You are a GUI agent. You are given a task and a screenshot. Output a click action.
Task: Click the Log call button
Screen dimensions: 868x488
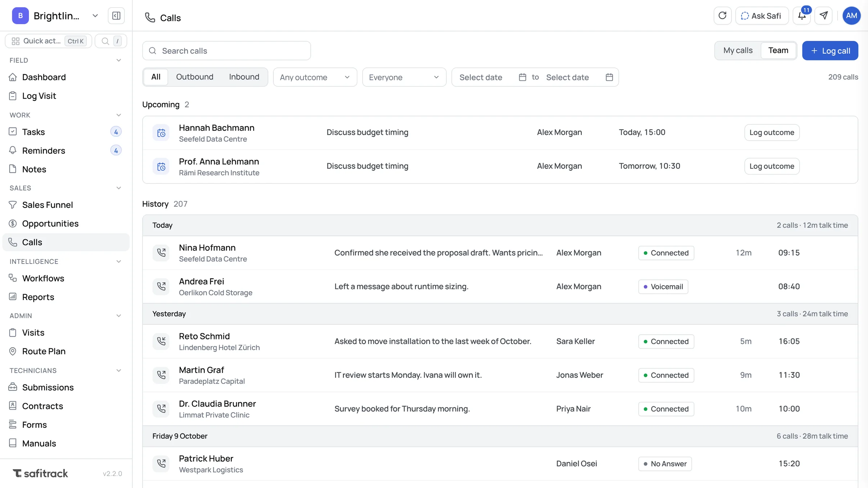(x=830, y=51)
